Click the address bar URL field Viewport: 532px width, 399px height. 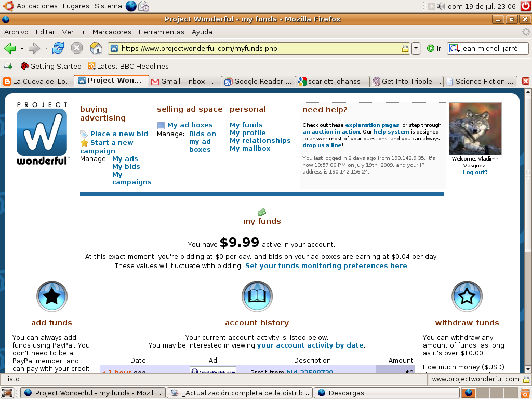[x=260, y=48]
